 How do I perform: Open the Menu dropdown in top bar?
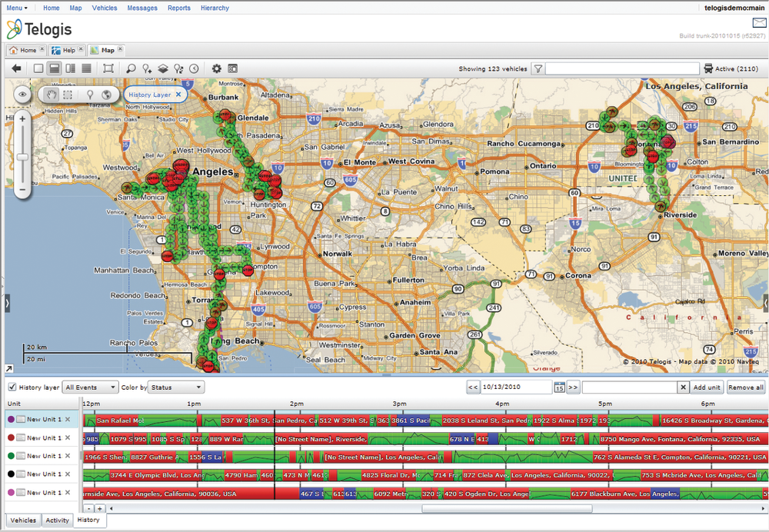pos(17,8)
